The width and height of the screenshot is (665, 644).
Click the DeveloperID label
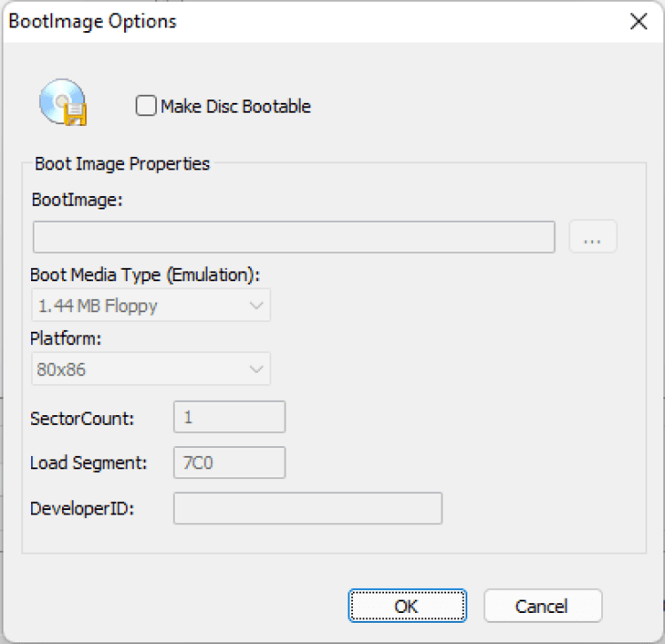(x=82, y=509)
